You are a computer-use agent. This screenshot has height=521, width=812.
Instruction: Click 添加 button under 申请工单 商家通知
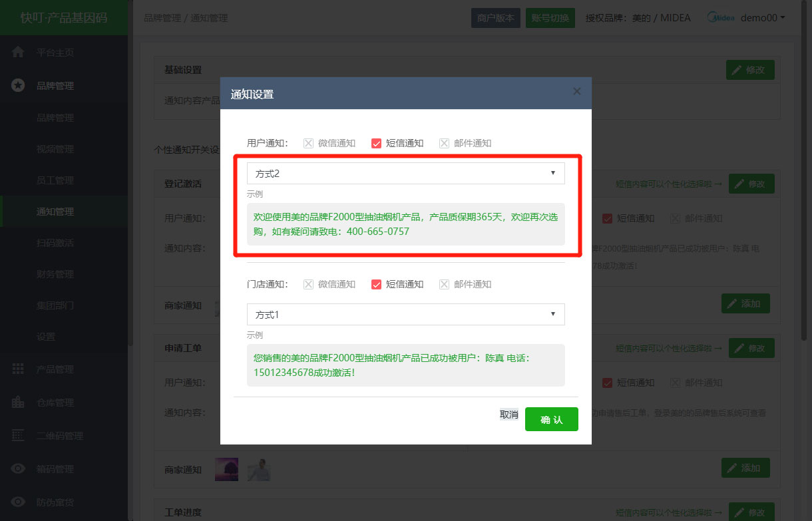pyautogui.click(x=745, y=468)
